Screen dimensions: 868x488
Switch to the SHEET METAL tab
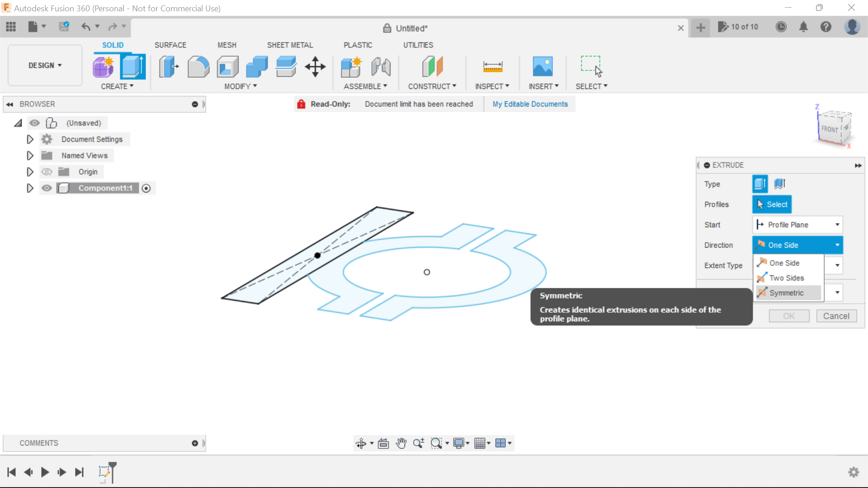(x=290, y=45)
